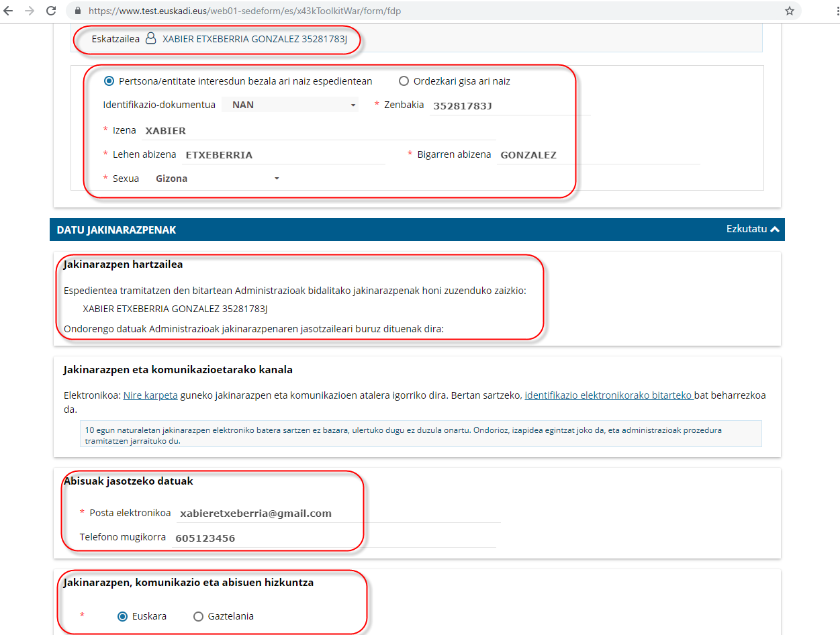Click the Zenbakia number field
The height and width of the screenshot is (635, 840).
click(x=509, y=105)
